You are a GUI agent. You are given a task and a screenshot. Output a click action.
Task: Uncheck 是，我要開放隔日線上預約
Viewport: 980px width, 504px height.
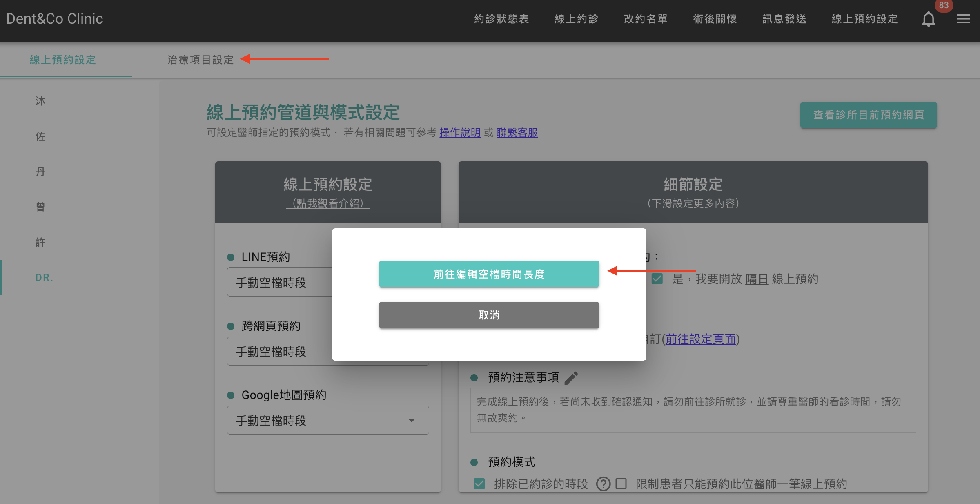click(x=657, y=279)
